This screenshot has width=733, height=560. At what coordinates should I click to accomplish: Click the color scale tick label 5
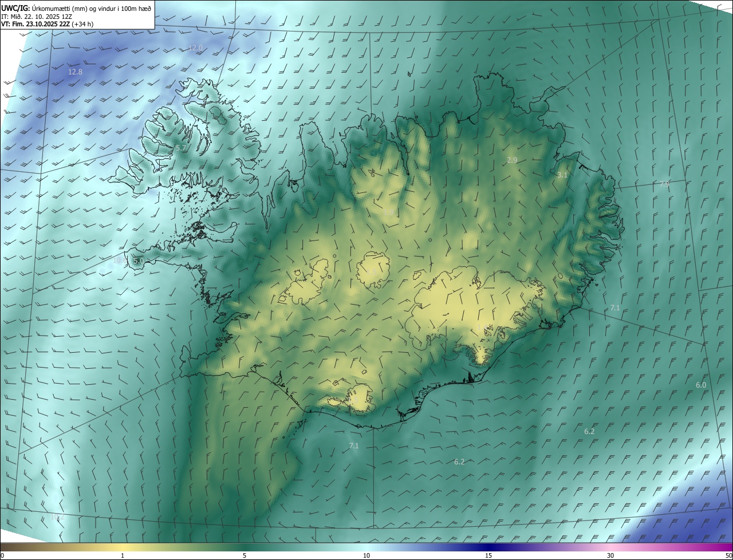click(x=245, y=556)
